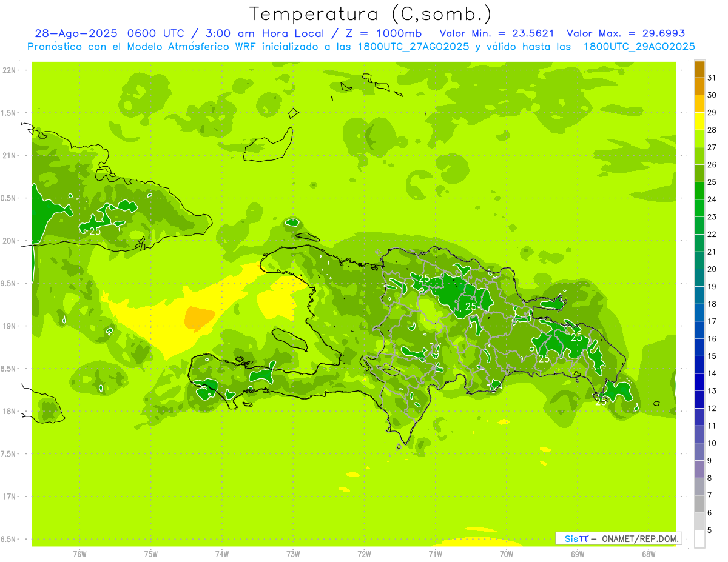Click the '20N' latitude label
This screenshot has width=728, height=562.
pos(10,241)
